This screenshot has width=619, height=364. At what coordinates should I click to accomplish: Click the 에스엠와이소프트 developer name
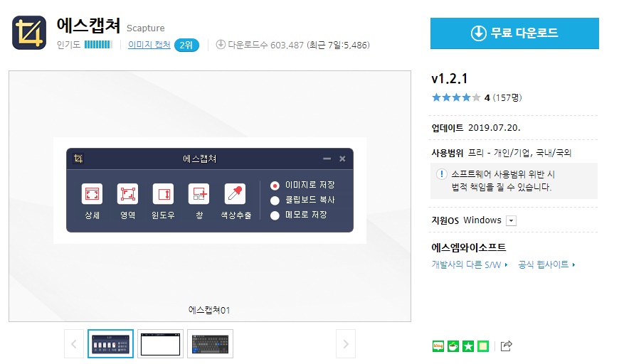(469, 247)
